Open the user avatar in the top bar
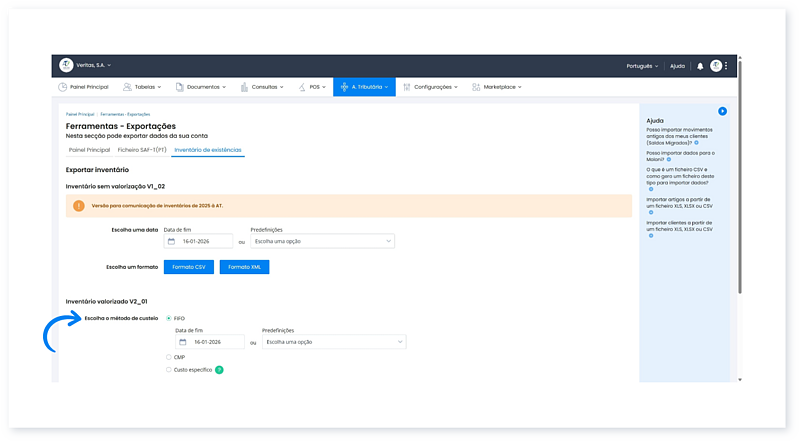The image size is (800, 442). coord(716,66)
